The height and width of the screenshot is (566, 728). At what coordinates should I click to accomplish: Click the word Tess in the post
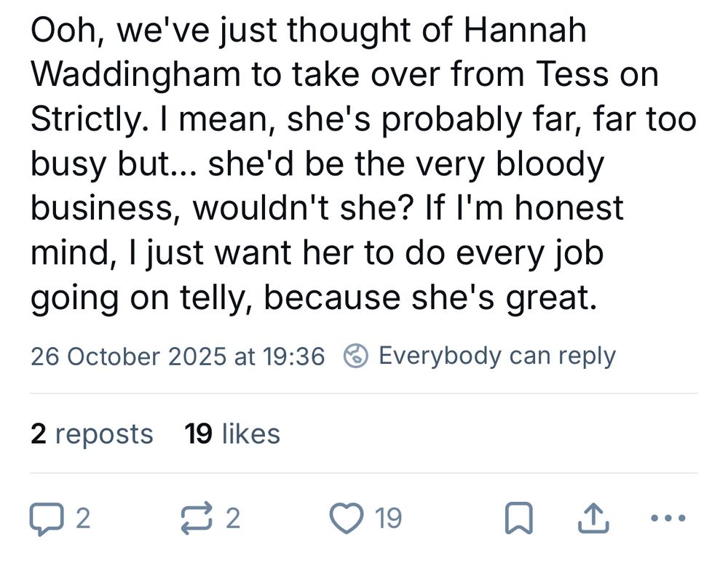(572, 76)
